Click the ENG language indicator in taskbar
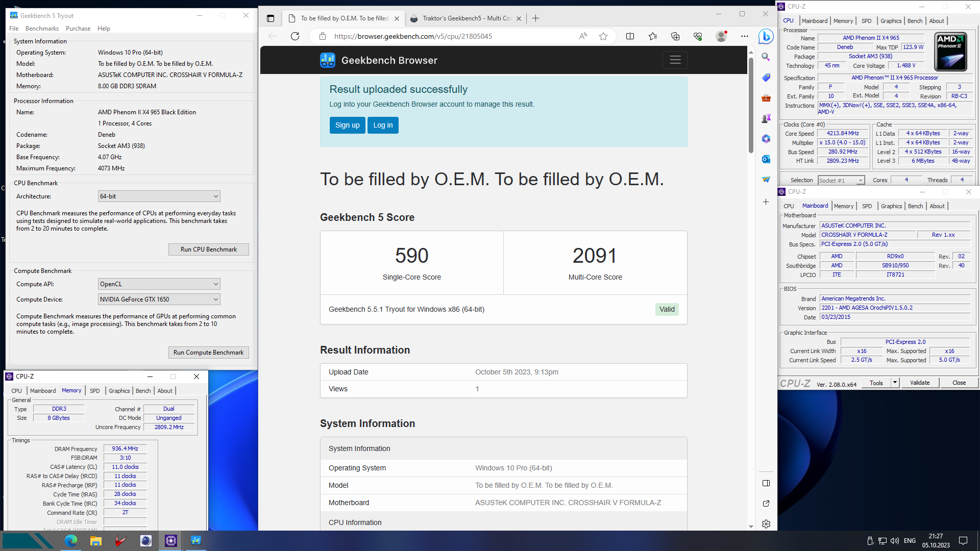 point(910,541)
